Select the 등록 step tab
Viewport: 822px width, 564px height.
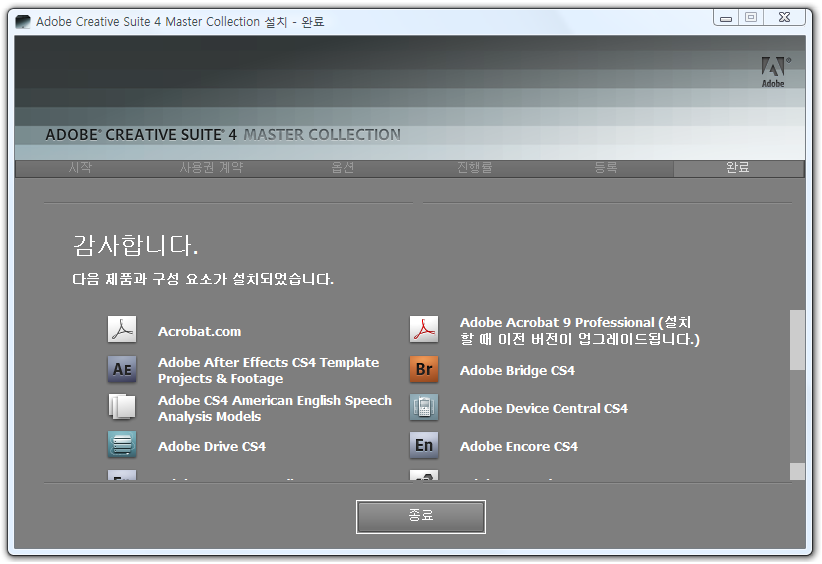[x=606, y=168]
